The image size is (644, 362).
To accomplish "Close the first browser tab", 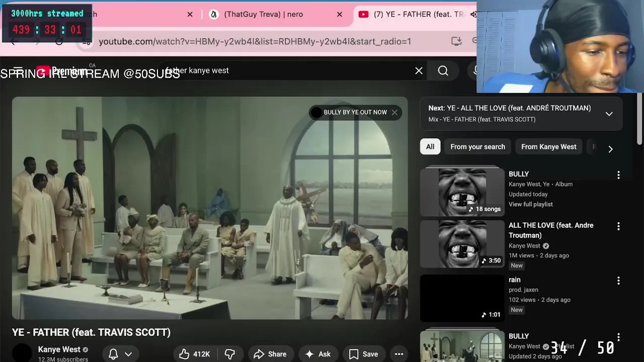I will 190,14.
